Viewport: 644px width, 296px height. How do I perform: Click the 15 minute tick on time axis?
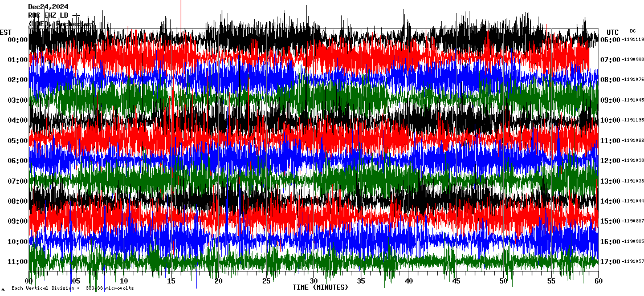coord(171,281)
